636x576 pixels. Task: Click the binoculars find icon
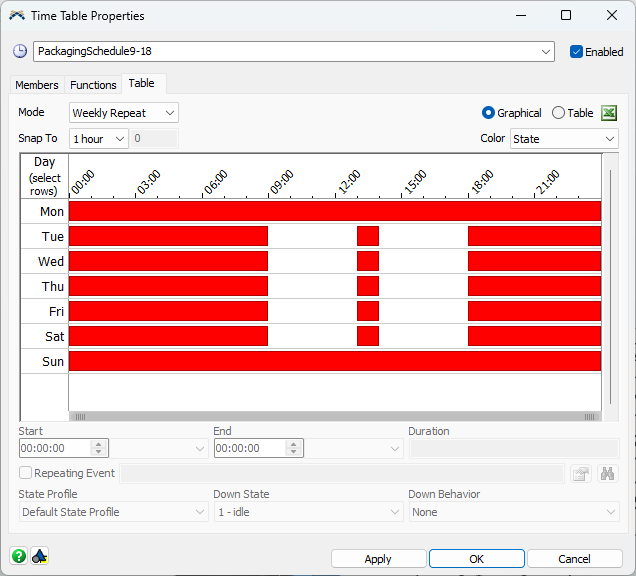click(607, 474)
